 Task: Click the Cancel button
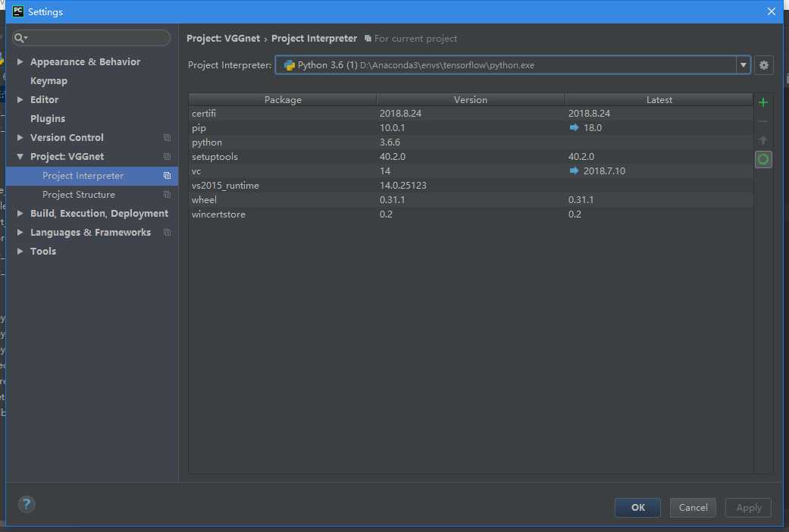click(x=693, y=507)
